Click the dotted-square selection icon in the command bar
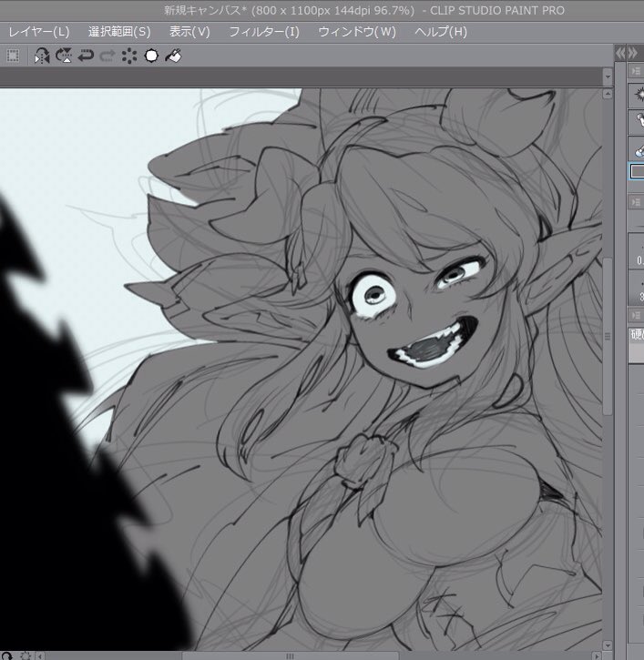Image resolution: width=644 pixels, height=660 pixels. 13,56
